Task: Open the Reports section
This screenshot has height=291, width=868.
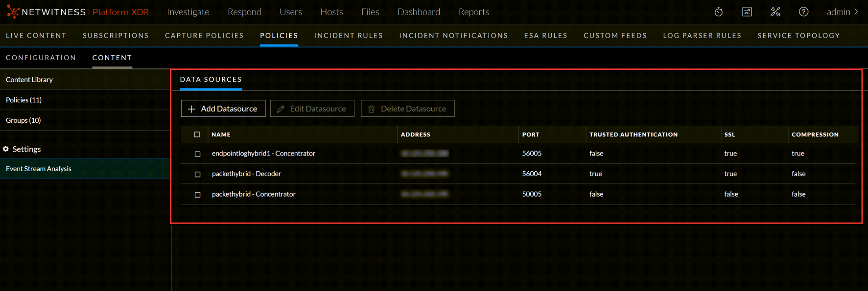Action: (x=474, y=12)
